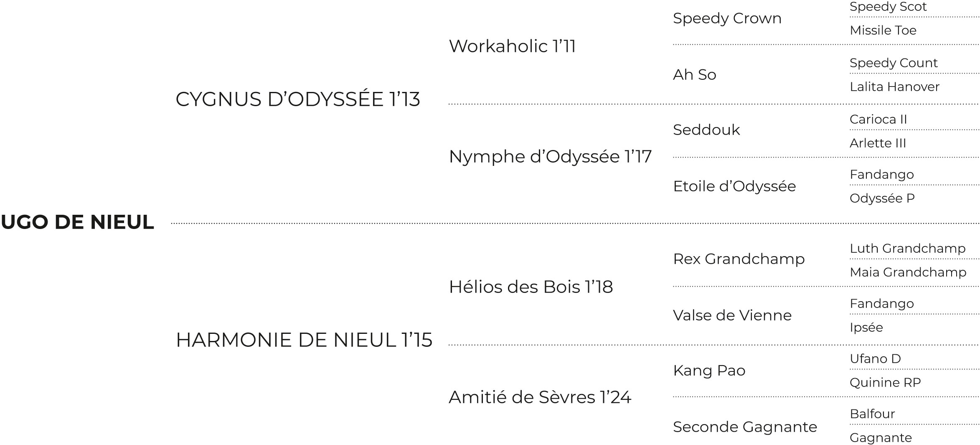The image size is (980, 445).
Task: Select Amitié de Sèvres 1'24
Action: (540, 397)
